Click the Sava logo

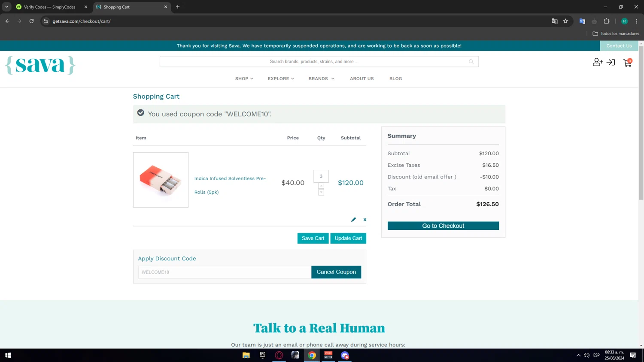[40, 65]
